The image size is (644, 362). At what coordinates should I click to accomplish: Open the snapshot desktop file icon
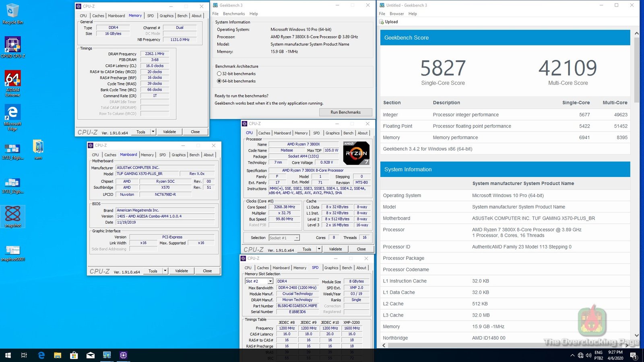click(12, 214)
